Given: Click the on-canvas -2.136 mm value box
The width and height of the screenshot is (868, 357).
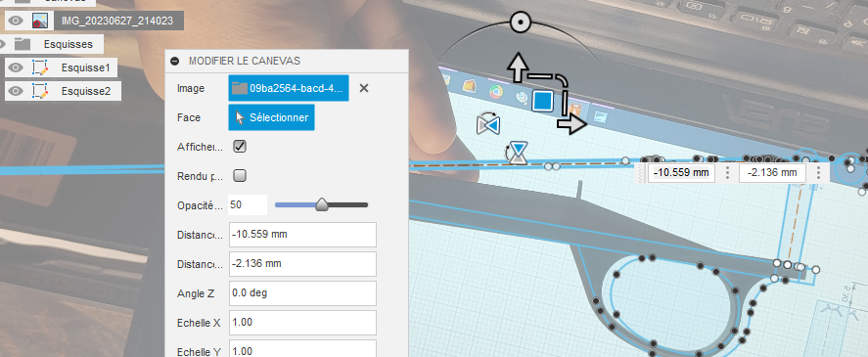Looking at the screenshot, I should click(772, 173).
